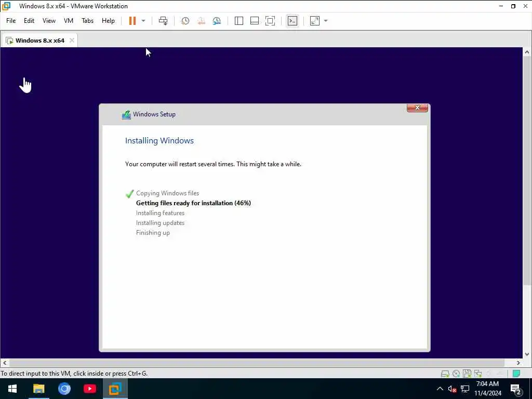Screen dimensions: 532x399
Task: Click the vertical scrollbar up arrow
Action: [x=527, y=52]
